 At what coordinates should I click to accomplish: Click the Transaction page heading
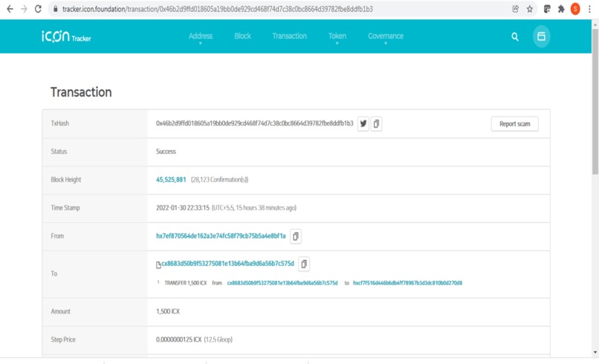[x=81, y=92]
